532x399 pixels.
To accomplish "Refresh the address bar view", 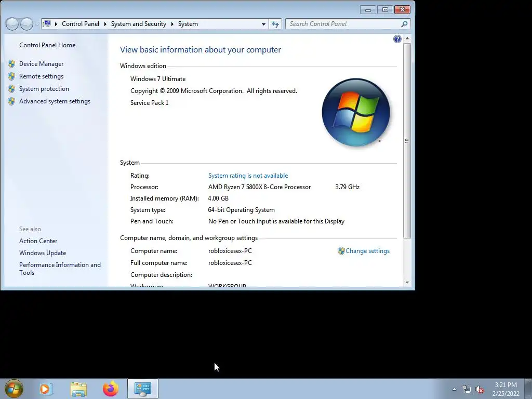I will pyautogui.click(x=275, y=24).
